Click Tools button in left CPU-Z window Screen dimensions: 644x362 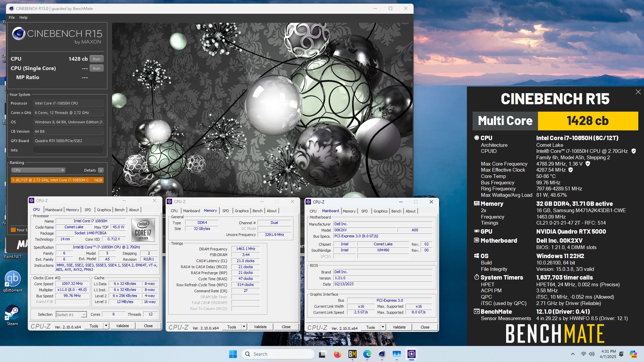pos(94,326)
